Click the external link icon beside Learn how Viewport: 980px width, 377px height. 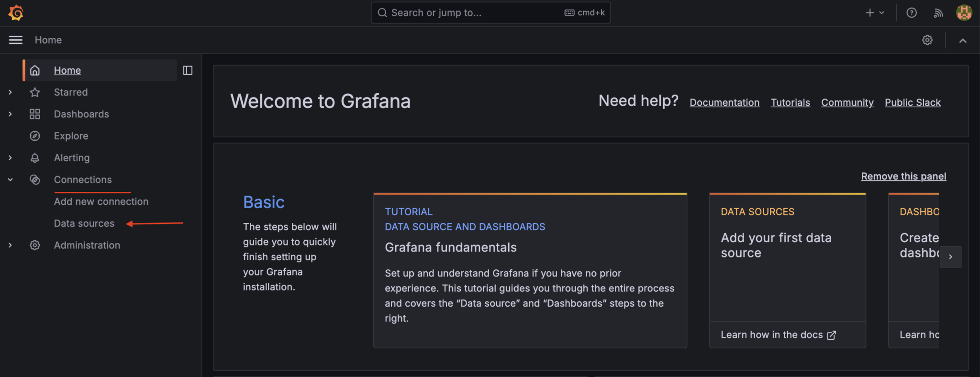tap(832, 335)
